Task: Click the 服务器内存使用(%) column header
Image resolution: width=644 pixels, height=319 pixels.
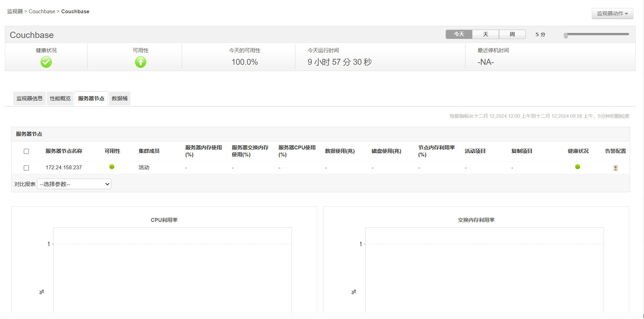Action: [x=204, y=151]
